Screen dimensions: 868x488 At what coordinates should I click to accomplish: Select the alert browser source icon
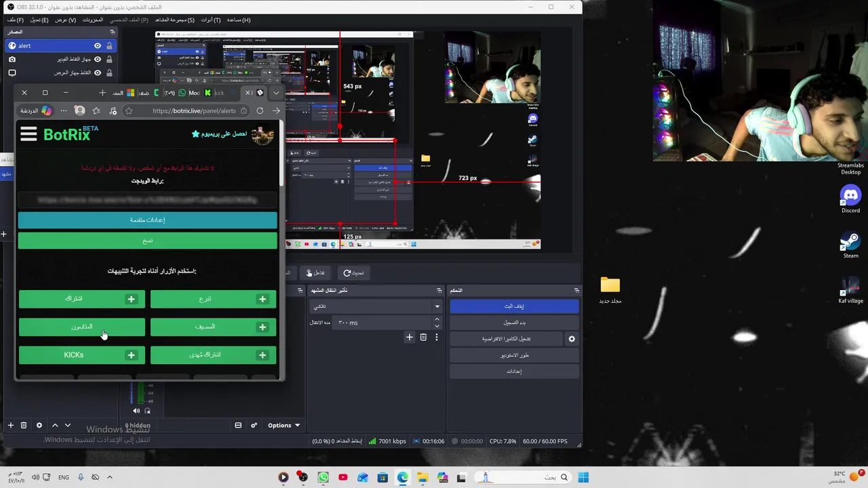click(x=12, y=45)
